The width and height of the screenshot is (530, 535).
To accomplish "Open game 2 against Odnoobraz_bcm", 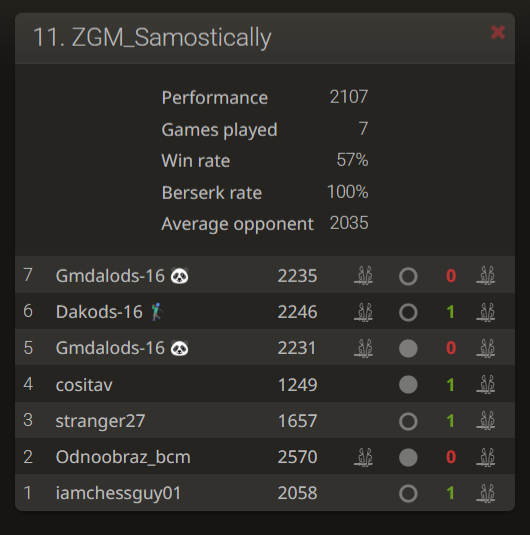I will (265, 456).
